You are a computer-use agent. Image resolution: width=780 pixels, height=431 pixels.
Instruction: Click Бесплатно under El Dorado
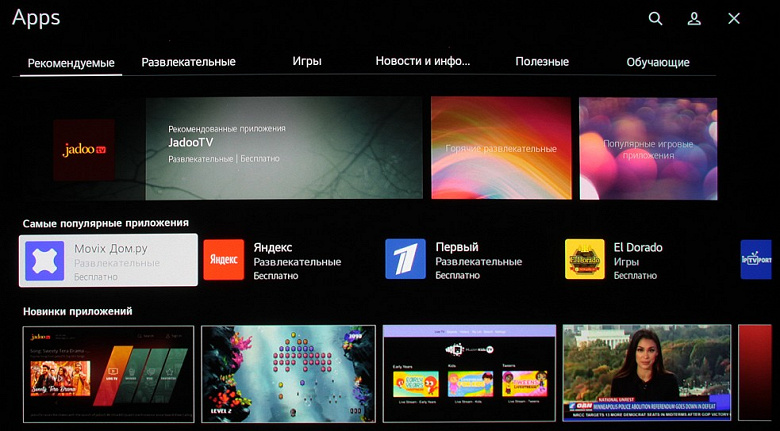point(635,275)
